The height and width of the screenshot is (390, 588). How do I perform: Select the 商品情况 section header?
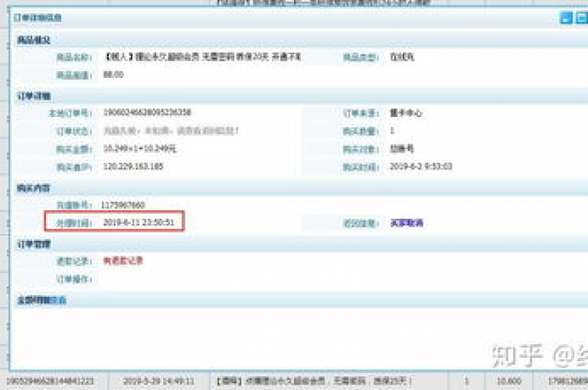(x=34, y=40)
